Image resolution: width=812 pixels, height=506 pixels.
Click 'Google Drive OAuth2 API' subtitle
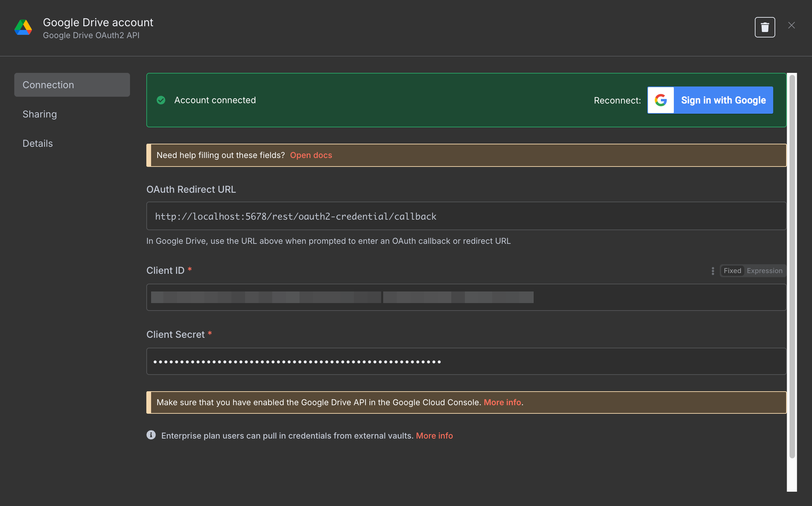pyautogui.click(x=91, y=35)
